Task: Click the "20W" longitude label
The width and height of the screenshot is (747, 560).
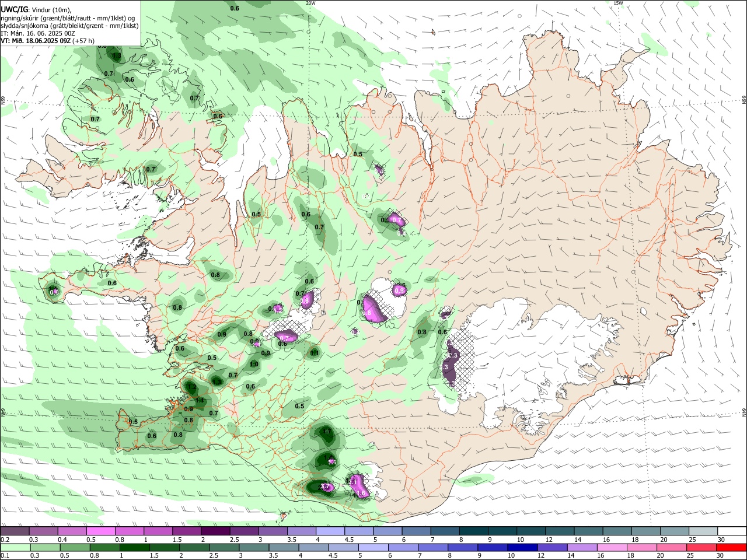Action: tap(310, 3)
